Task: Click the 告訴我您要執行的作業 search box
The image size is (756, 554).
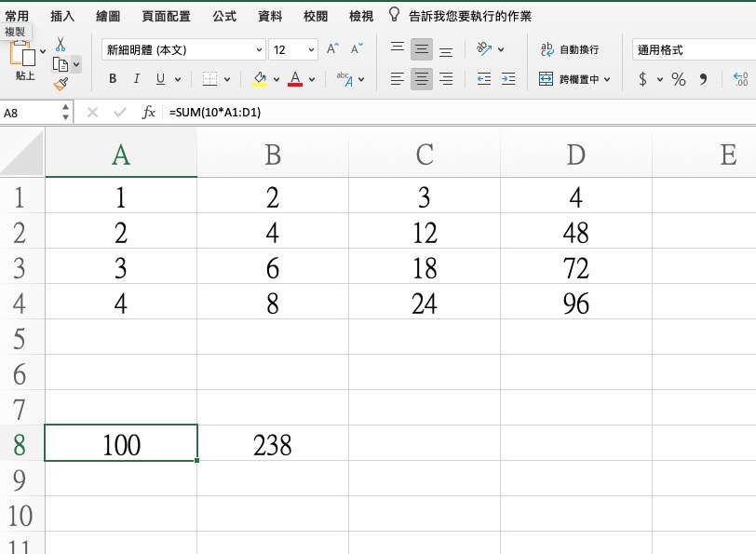Action: tap(470, 16)
